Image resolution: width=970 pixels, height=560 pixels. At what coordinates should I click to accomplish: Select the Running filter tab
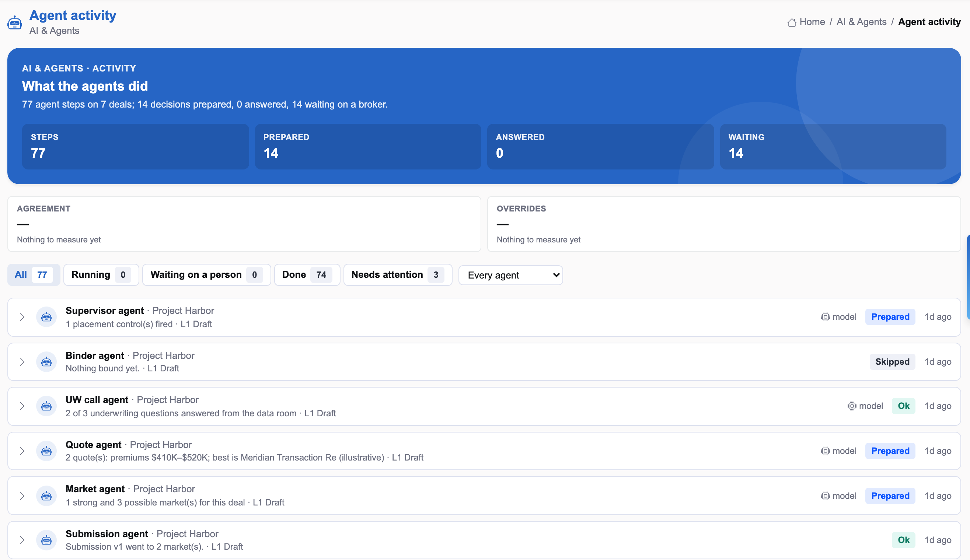click(x=101, y=274)
